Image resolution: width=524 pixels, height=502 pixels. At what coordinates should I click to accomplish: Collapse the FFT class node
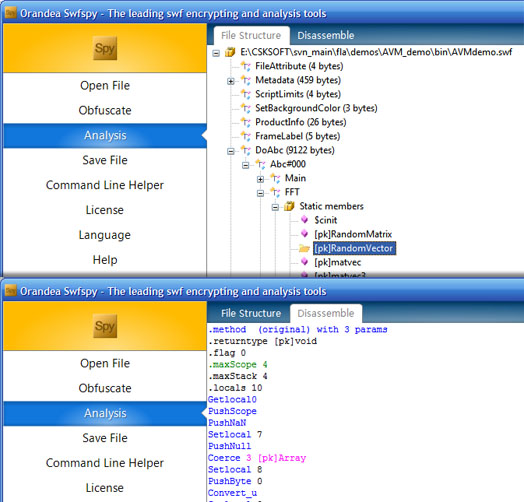pos(260,194)
